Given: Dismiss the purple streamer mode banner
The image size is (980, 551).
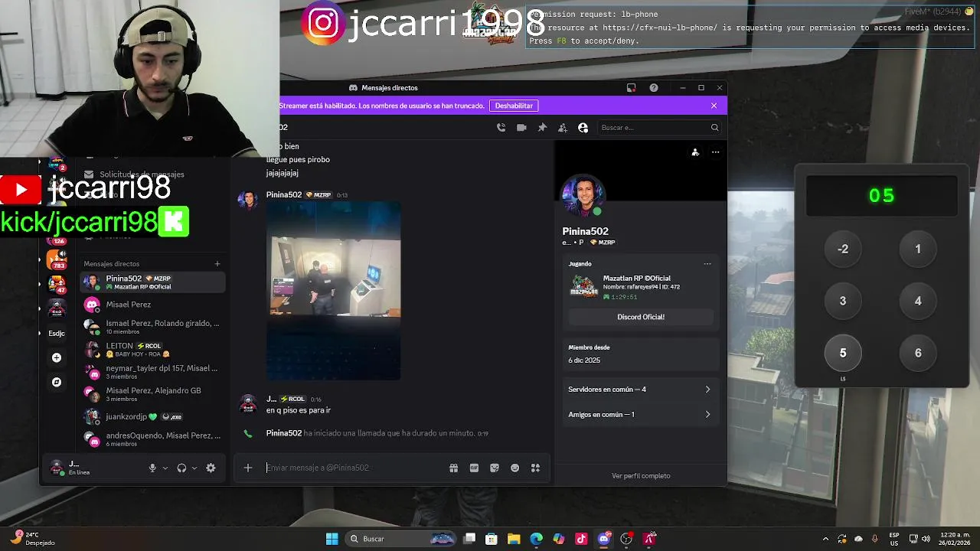Looking at the screenshot, I should [714, 106].
